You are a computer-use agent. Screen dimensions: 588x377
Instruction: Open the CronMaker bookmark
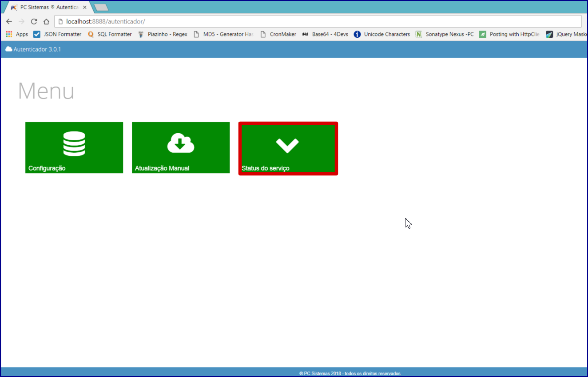click(278, 34)
